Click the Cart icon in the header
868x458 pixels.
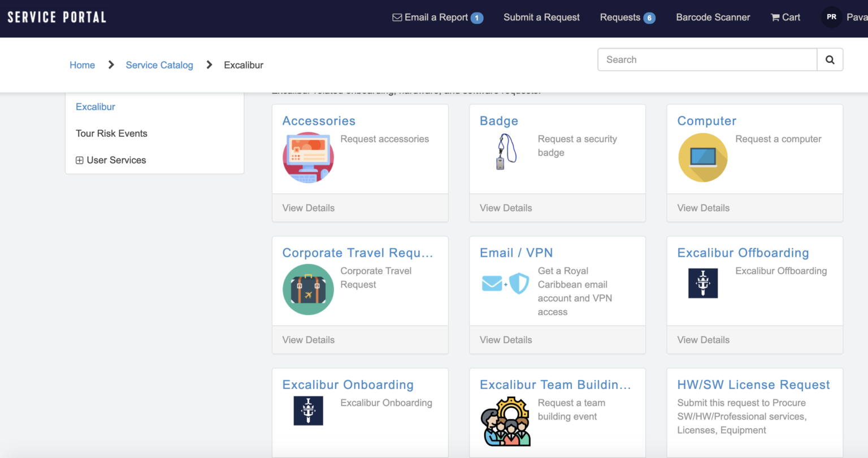775,17
